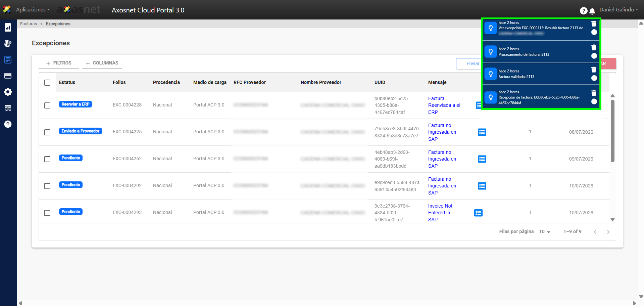Expand the COLUMNAS panel

point(102,63)
